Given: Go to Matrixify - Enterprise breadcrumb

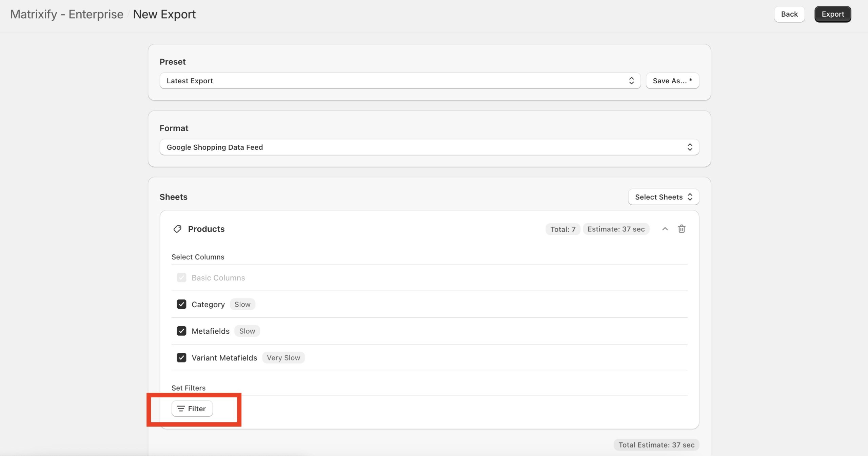Looking at the screenshot, I should pos(66,14).
